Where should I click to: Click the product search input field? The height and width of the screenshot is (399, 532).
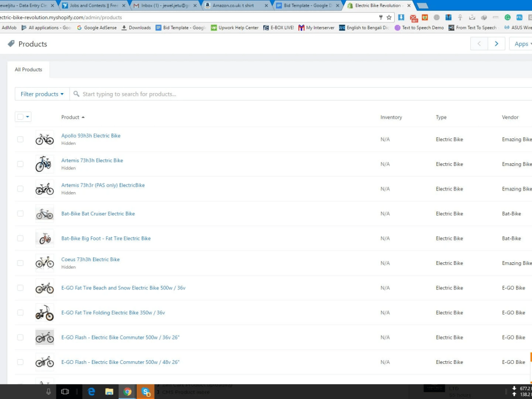[301, 94]
